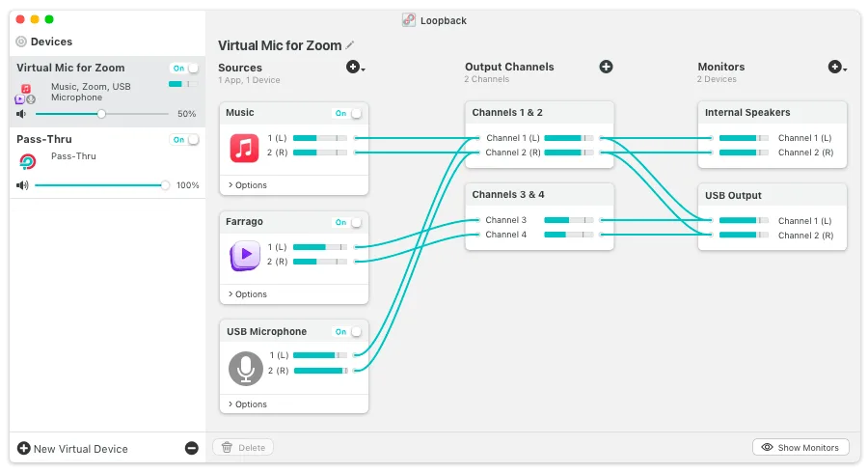
Task: Click the plus icon beside New Virtual Device
Action: click(24, 448)
